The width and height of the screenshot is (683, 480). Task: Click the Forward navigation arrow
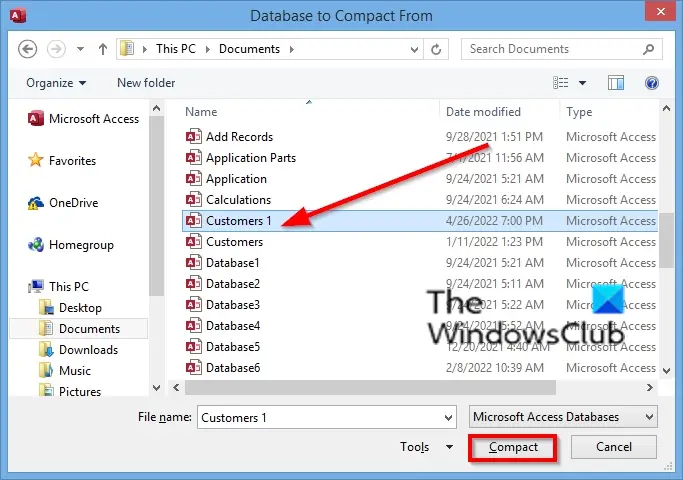tap(56, 49)
